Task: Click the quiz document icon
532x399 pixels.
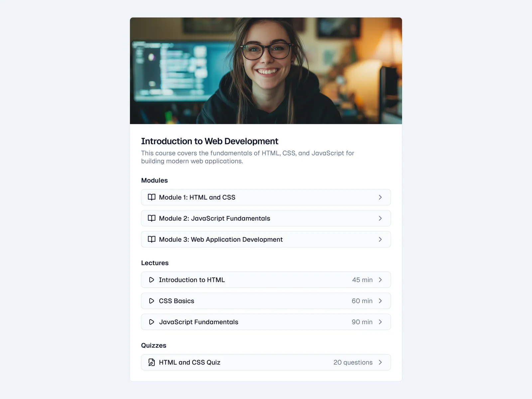Action: 152,362
